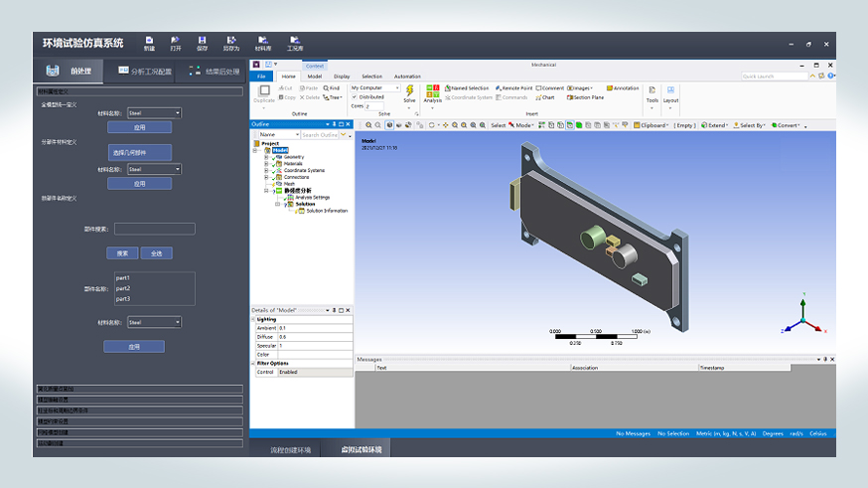
Task: Collapse the 静强度分析 tree node
Action: coord(266,191)
